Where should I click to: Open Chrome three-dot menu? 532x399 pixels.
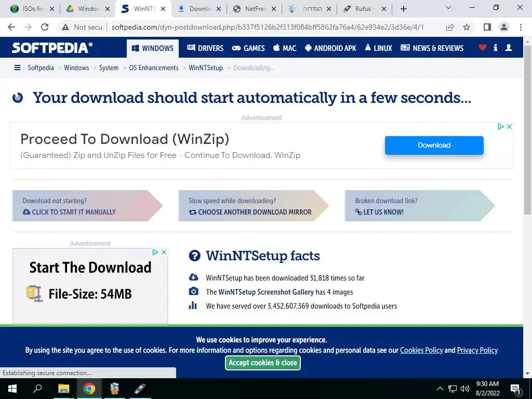click(521, 27)
